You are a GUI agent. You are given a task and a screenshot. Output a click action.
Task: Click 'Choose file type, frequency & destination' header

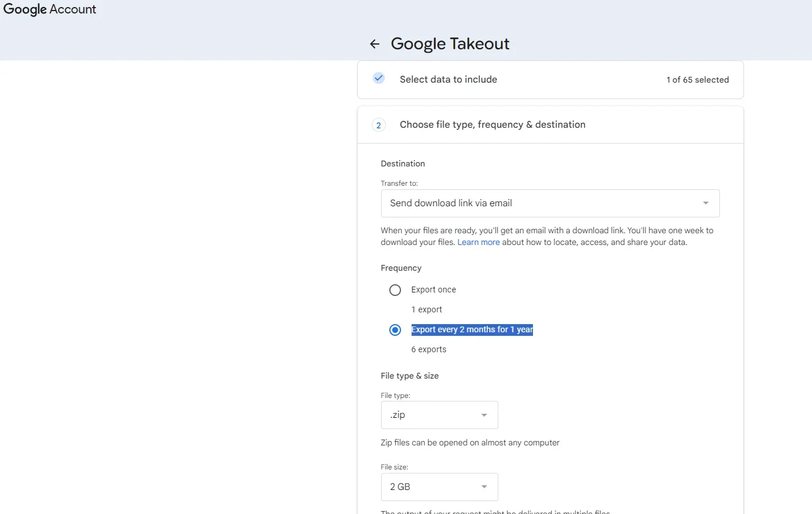coord(492,124)
